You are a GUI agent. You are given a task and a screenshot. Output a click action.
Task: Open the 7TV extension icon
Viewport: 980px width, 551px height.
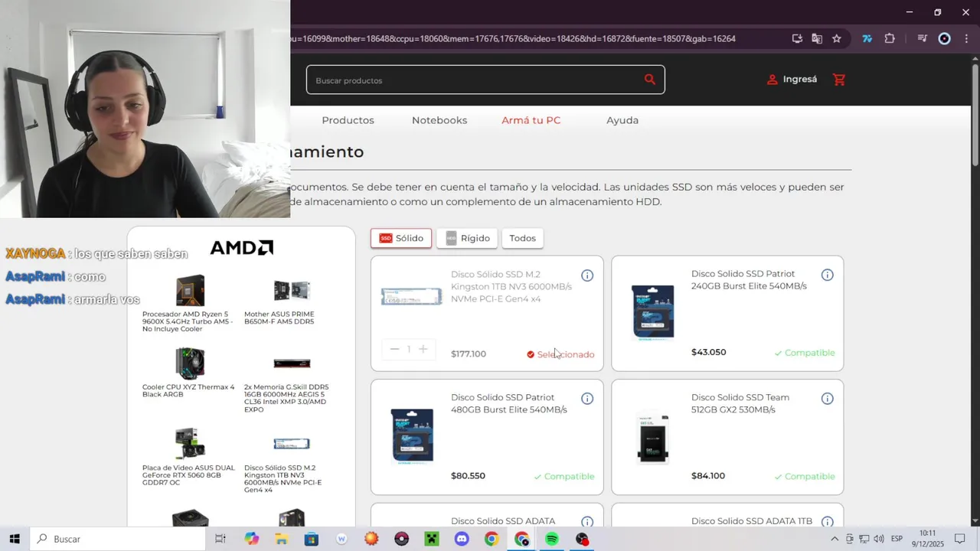pos(867,38)
